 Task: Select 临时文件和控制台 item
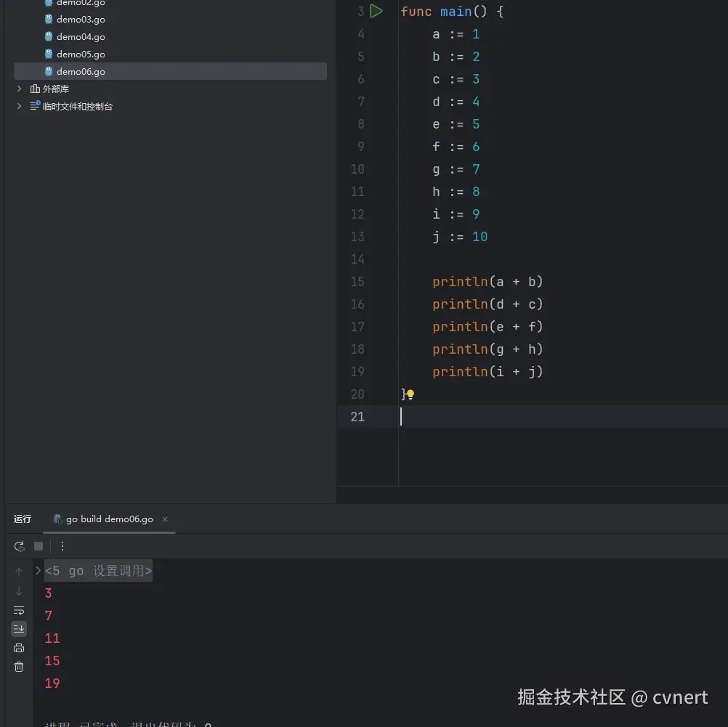pos(78,106)
